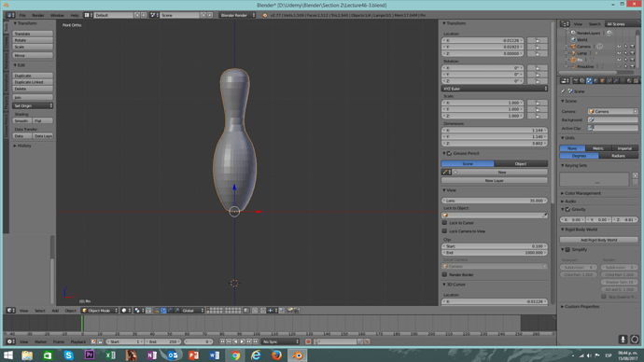This screenshot has width=644, height=362.
Task: Toggle Lamp visibility eye in outliner
Action: point(619,53)
